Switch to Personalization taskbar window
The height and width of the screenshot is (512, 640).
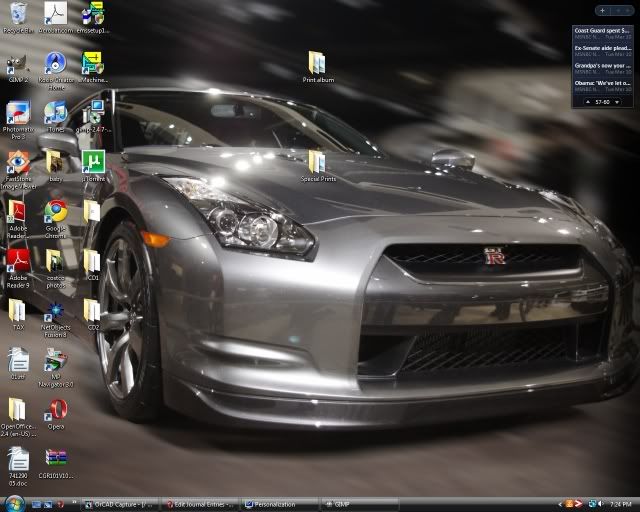(280, 505)
